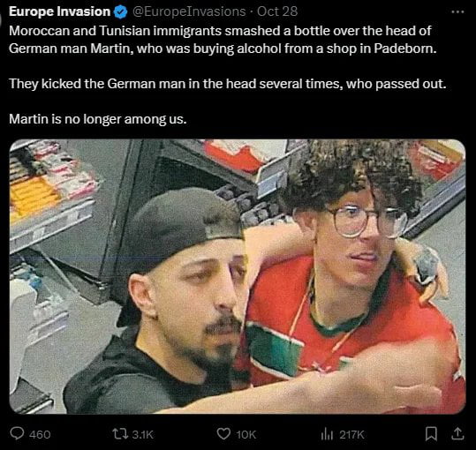The image size is (476, 450).
Task: Click the 460 replies count
Action: pos(40,434)
